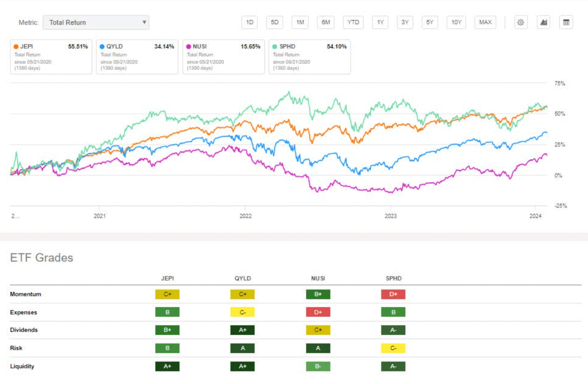
Task: Click NUSI's Liquidity B- grade badge
Action: point(318,366)
